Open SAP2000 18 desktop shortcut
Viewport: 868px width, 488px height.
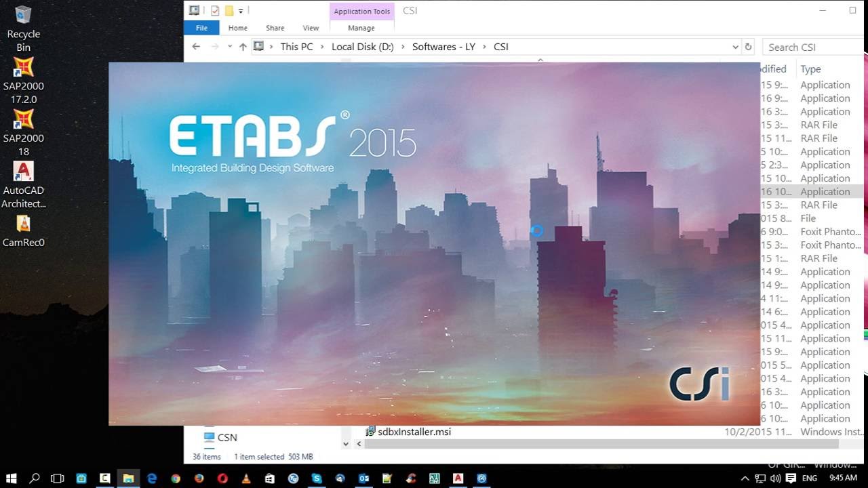pyautogui.click(x=23, y=132)
